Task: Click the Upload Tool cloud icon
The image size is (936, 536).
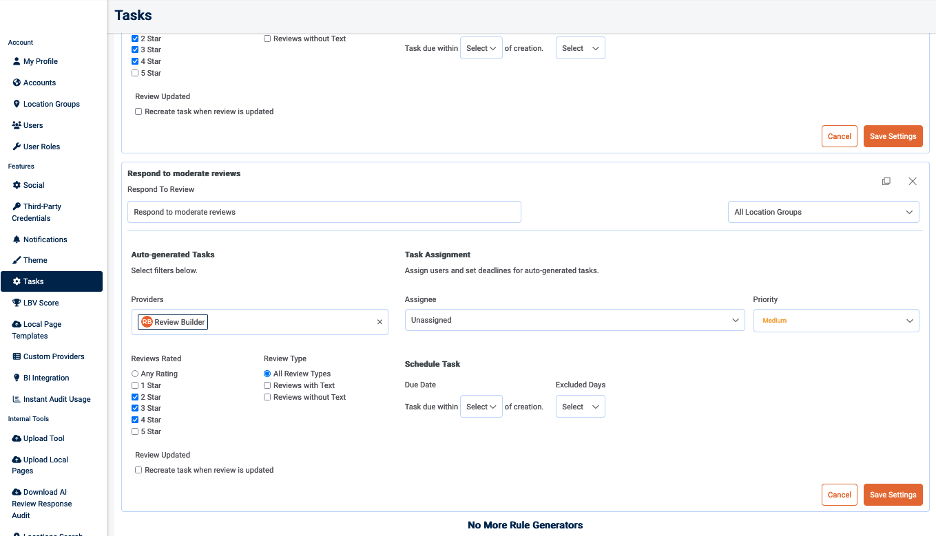Action: pos(16,438)
